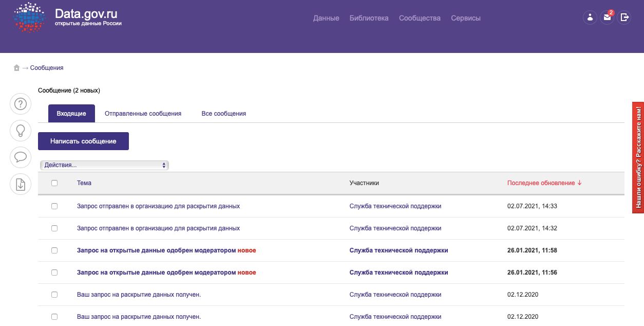Image resolution: width=644 pixels, height=326 pixels.
Task: Open the mail envelope notifications icon
Action: pos(607,17)
